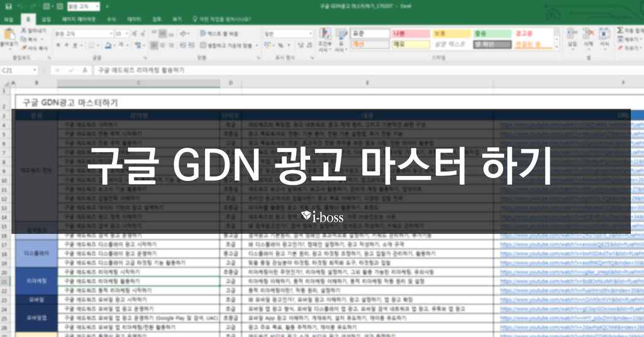644x337 pixels.
Task: Open text orientation tool
Action: click(x=183, y=34)
